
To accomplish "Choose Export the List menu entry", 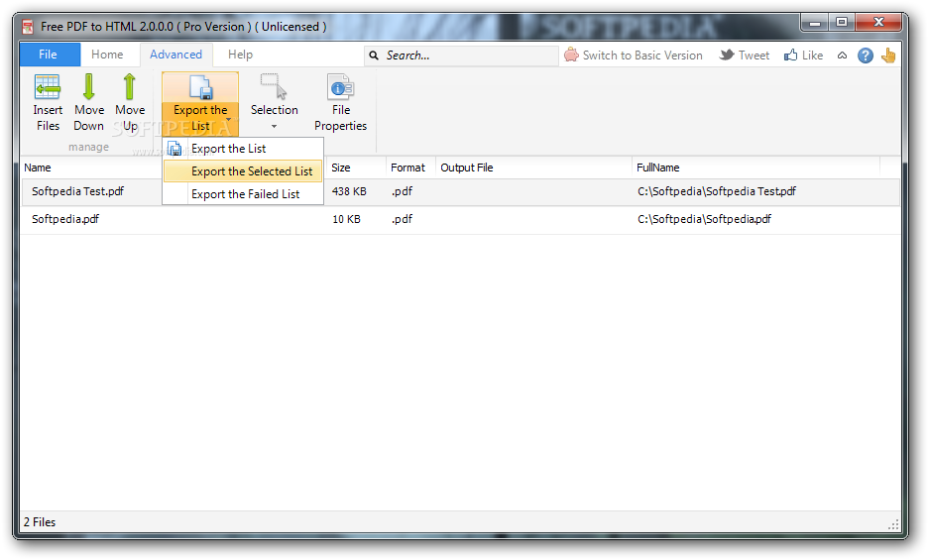I will [243, 149].
